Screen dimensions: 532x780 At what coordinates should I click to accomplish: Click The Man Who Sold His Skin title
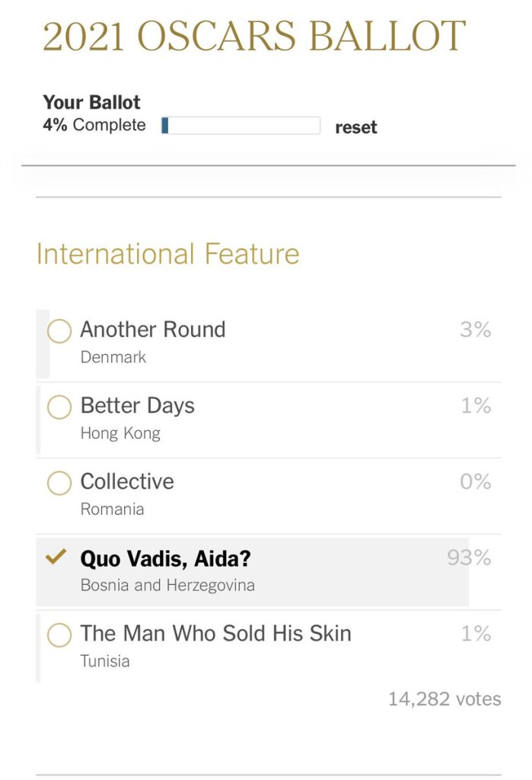click(216, 634)
